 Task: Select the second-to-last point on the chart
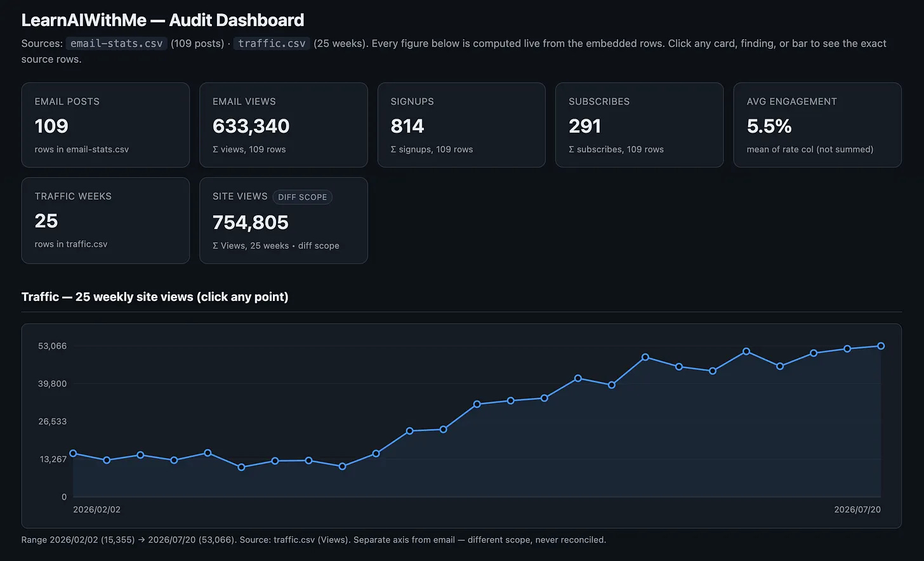click(x=847, y=349)
